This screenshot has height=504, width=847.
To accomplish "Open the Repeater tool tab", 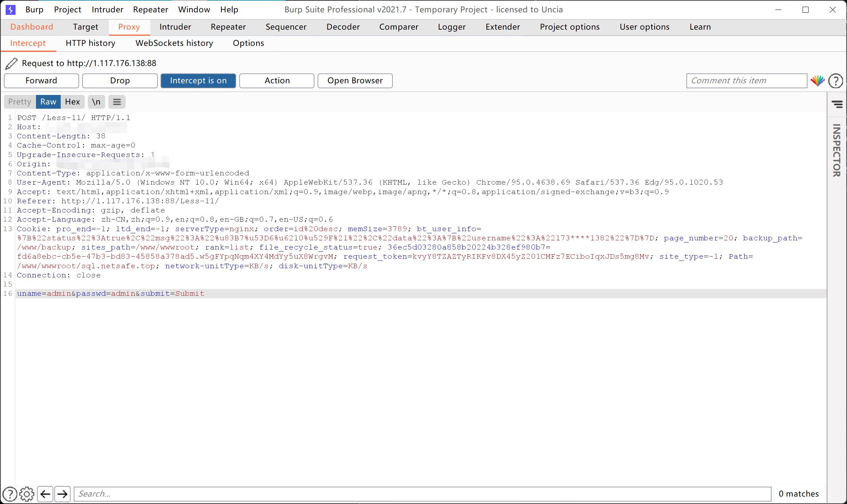I will click(x=228, y=27).
